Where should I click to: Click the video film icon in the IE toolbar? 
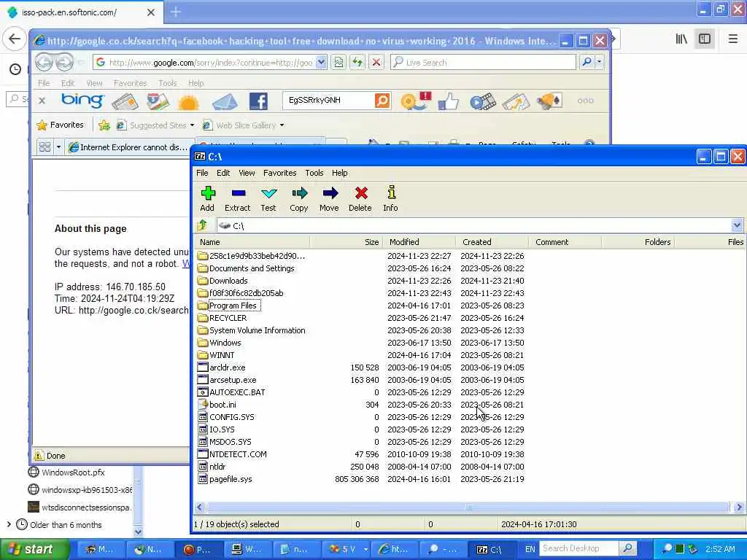pos(483,101)
